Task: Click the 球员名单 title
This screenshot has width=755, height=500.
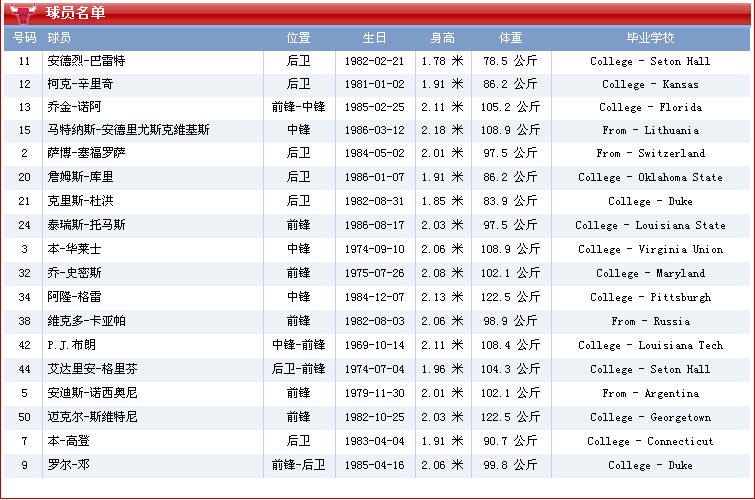Action: click(76, 13)
